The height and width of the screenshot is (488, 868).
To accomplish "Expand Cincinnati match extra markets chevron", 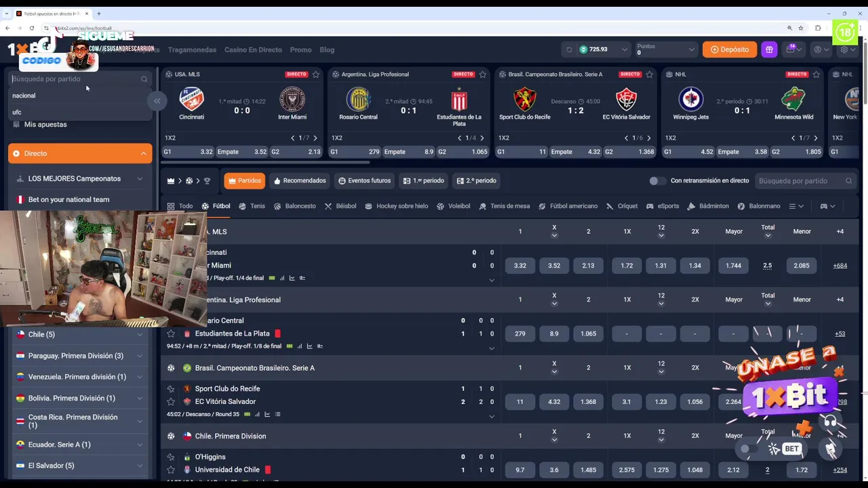I will [x=492, y=280].
